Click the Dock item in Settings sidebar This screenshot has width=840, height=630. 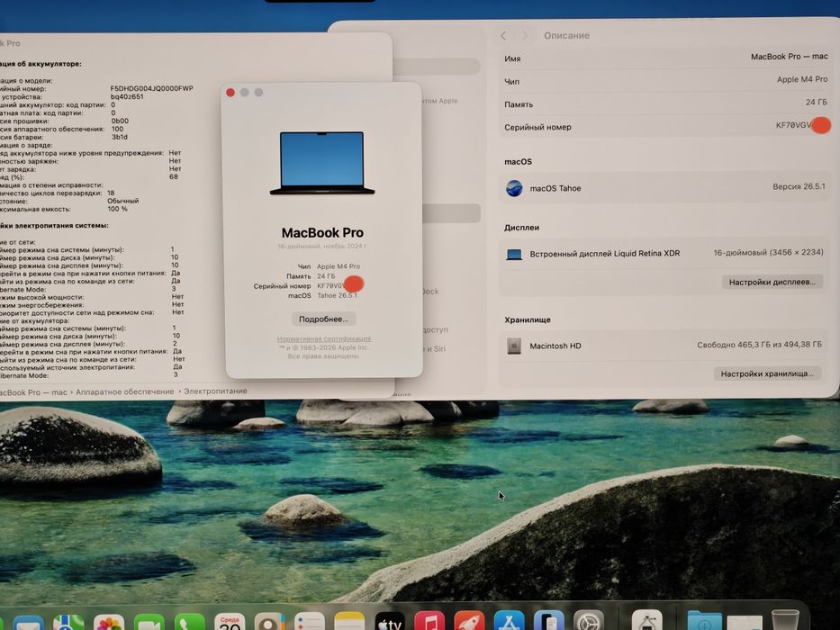point(430,292)
